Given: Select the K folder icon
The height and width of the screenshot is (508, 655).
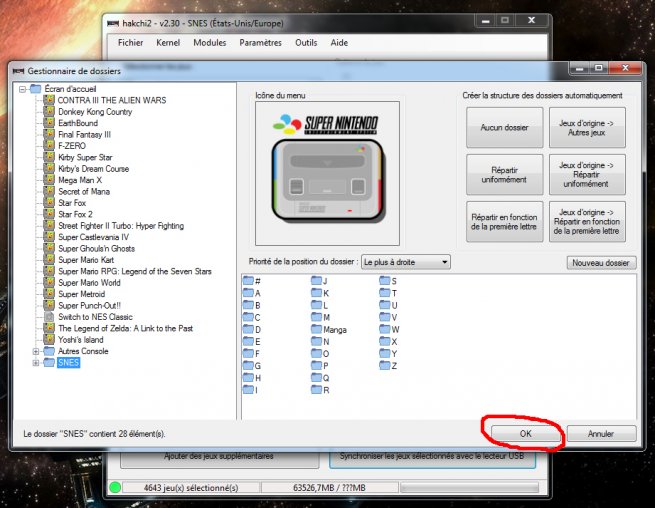Looking at the screenshot, I should pos(317,292).
